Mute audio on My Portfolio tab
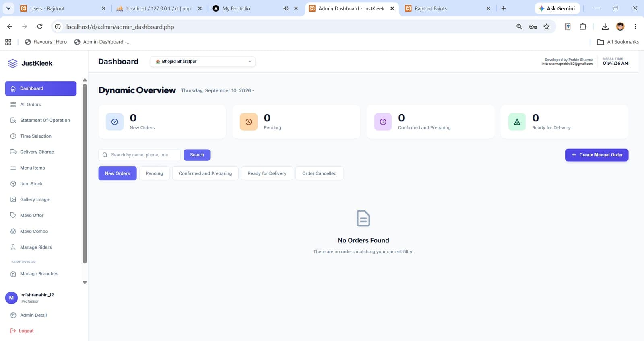This screenshot has width=644, height=341. click(x=286, y=8)
